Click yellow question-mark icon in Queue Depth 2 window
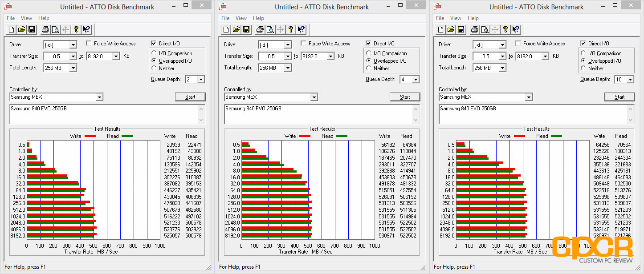 pos(76,30)
